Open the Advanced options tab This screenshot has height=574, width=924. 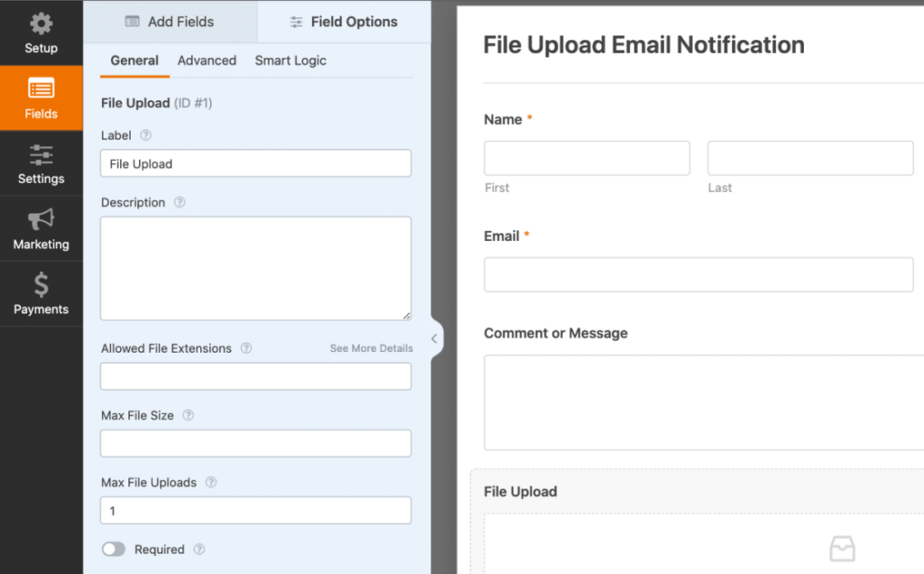tap(207, 60)
